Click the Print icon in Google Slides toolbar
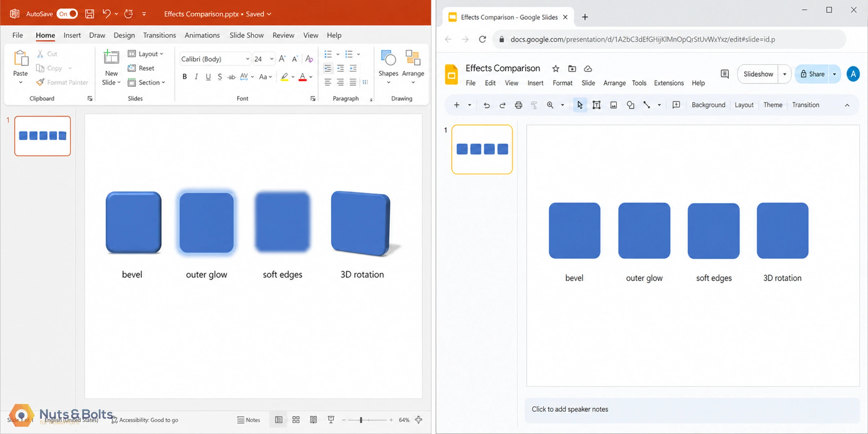The image size is (868, 434). 518,105
